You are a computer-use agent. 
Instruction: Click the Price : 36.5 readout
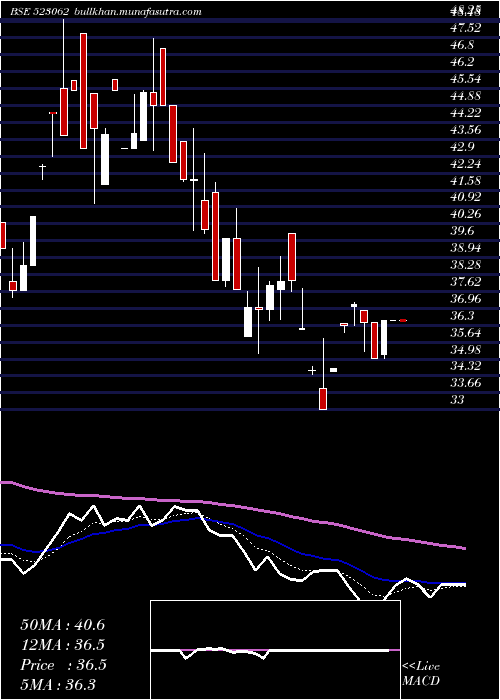coord(63,665)
